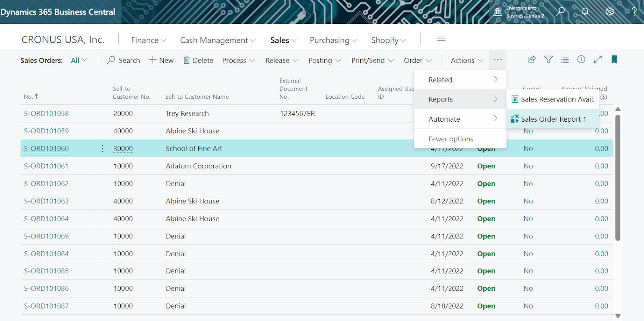Open order S-ORD101069
This screenshot has height=321, width=644.
[x=46, y=236]
